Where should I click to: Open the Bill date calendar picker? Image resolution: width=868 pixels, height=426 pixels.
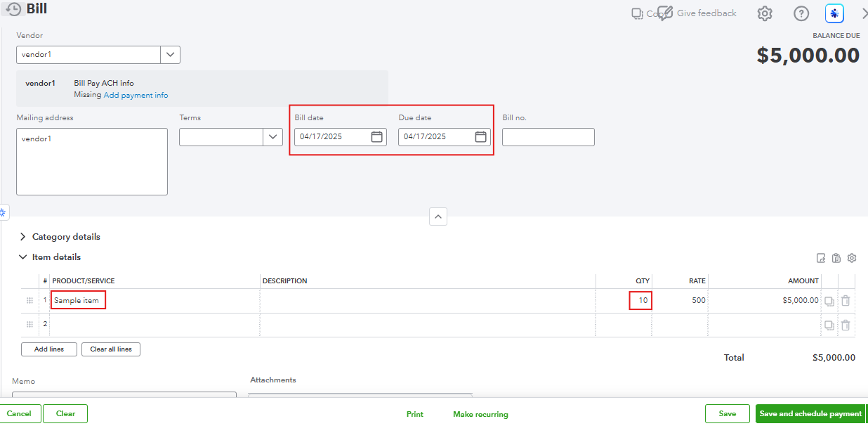(377, 137)
